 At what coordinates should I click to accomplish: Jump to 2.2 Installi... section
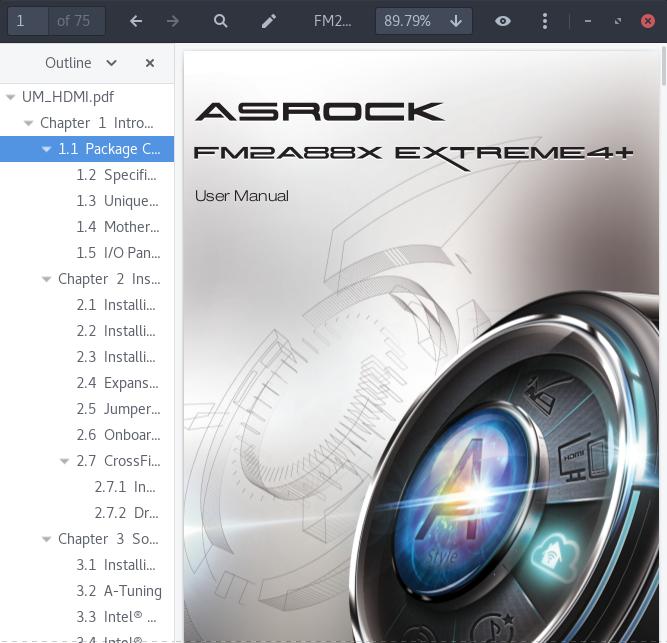(x=116, y=331)
